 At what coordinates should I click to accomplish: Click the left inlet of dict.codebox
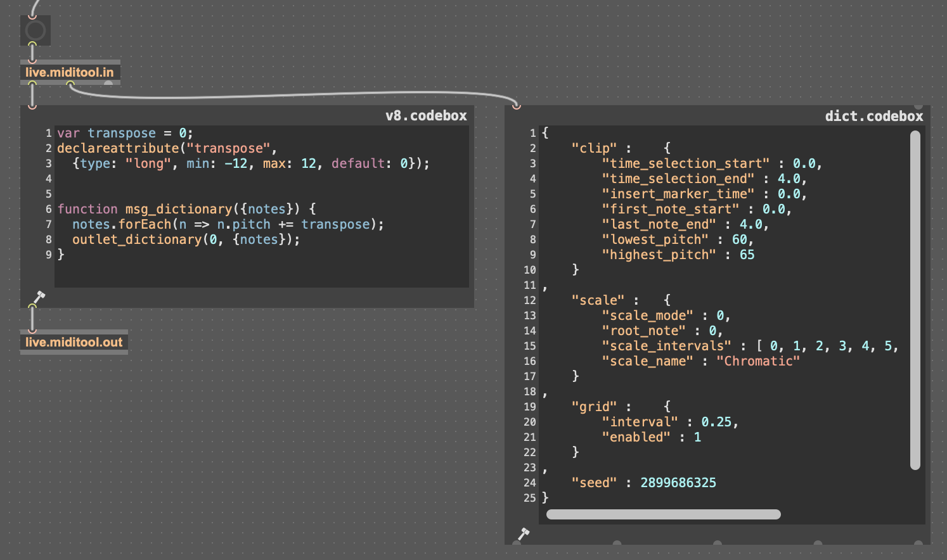click(x=517, y=106)
